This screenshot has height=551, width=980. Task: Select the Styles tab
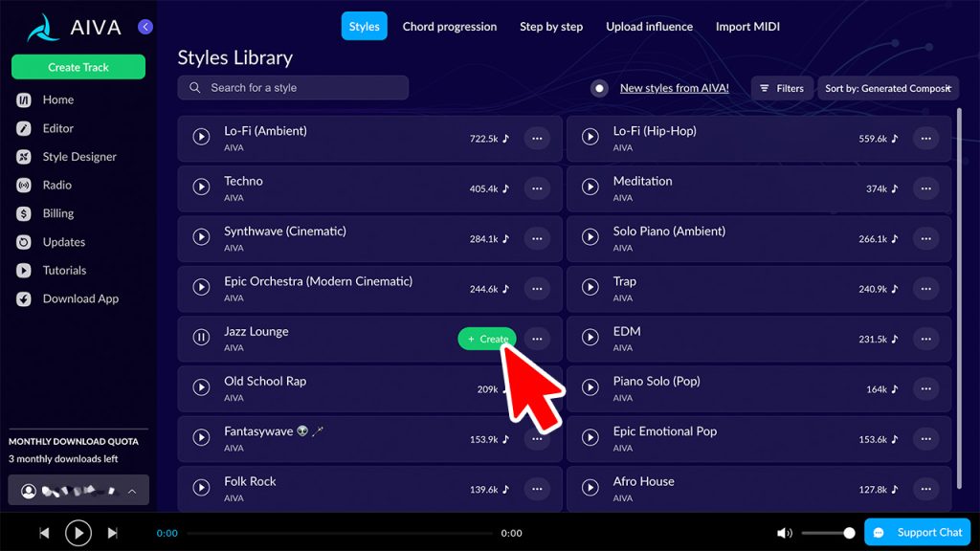coord(364,26)
